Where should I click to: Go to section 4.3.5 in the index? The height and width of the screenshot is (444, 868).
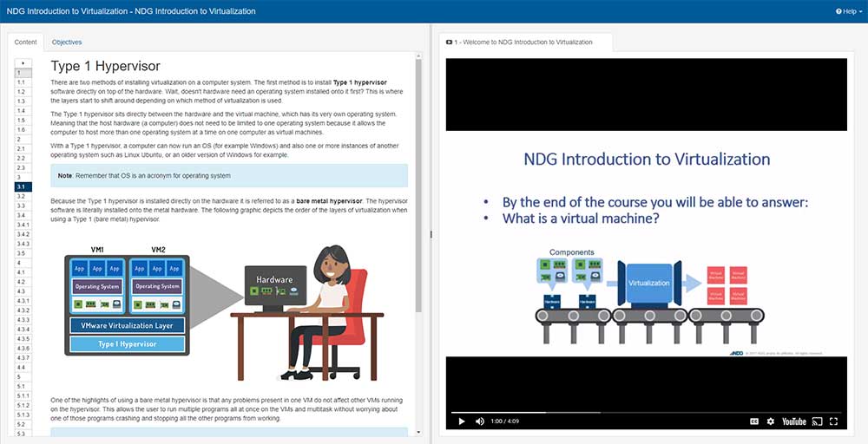(23, 339)
